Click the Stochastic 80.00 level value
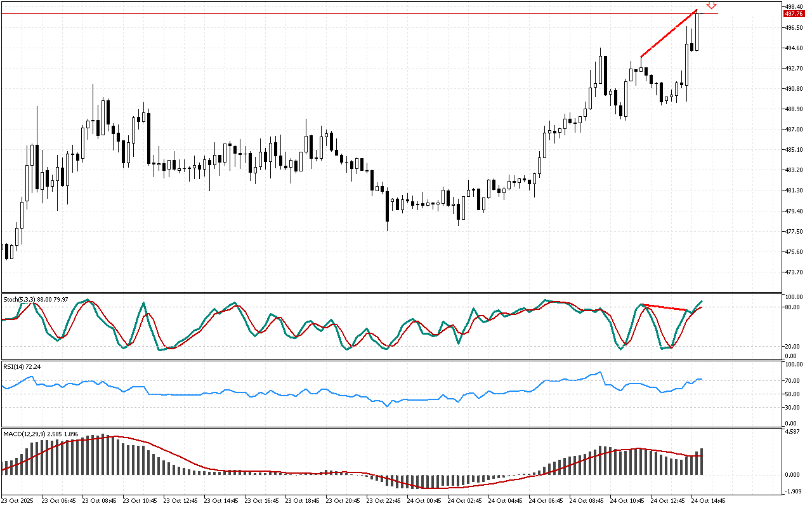The height and width of the screenshot is (508, 812). click(x=793, y=307)
